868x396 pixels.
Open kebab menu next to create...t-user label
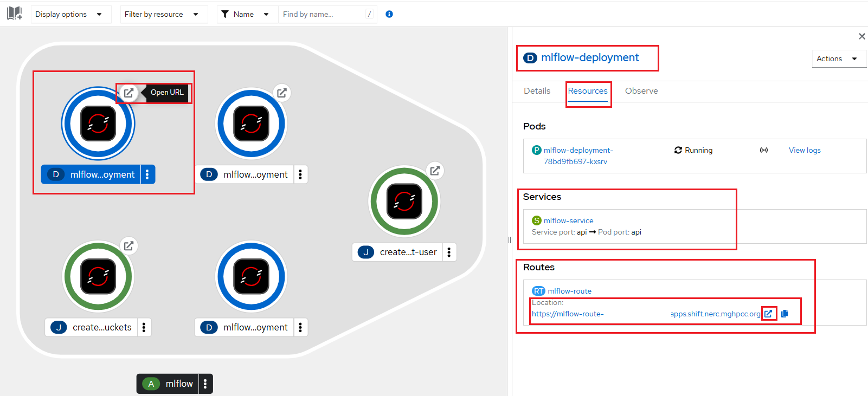449,252
